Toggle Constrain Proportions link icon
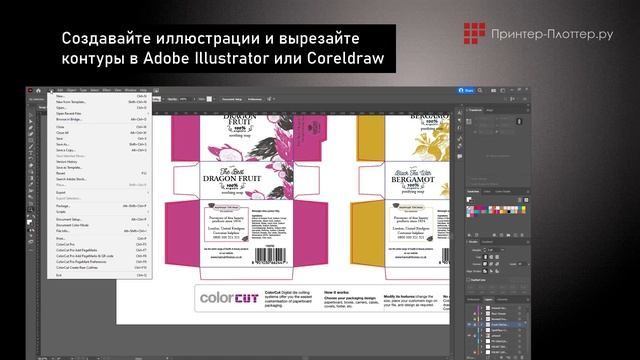The image size is (640, 360). 519,122
